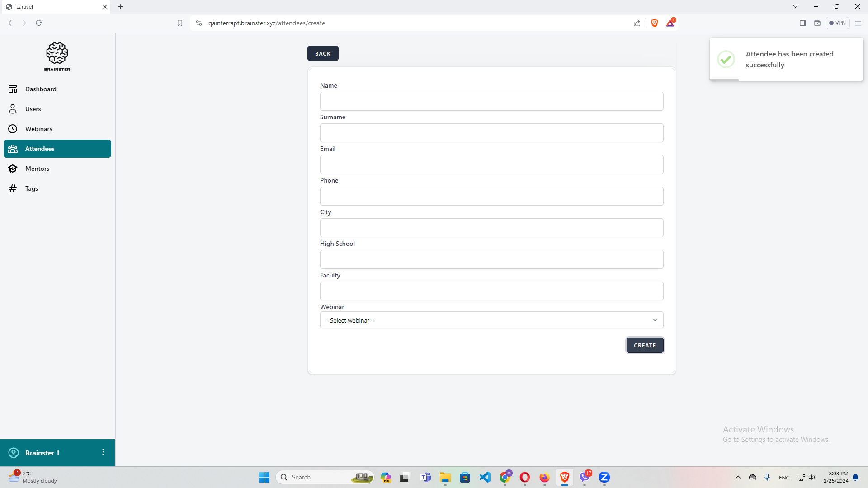
Task: Open the Attendees menu item
Action: pyautogui.click(x=57, y=149)
